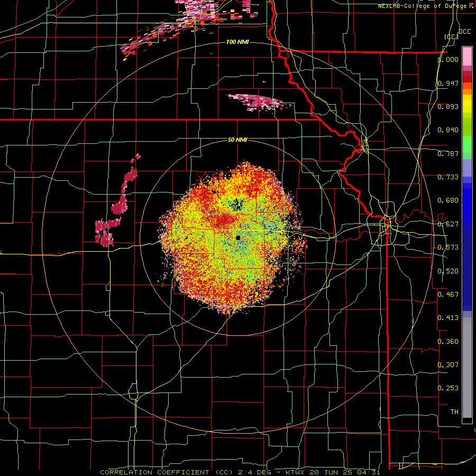Click the 0.947 color scale label
This screenshot has height=476, width=476.
click(448, 83)
